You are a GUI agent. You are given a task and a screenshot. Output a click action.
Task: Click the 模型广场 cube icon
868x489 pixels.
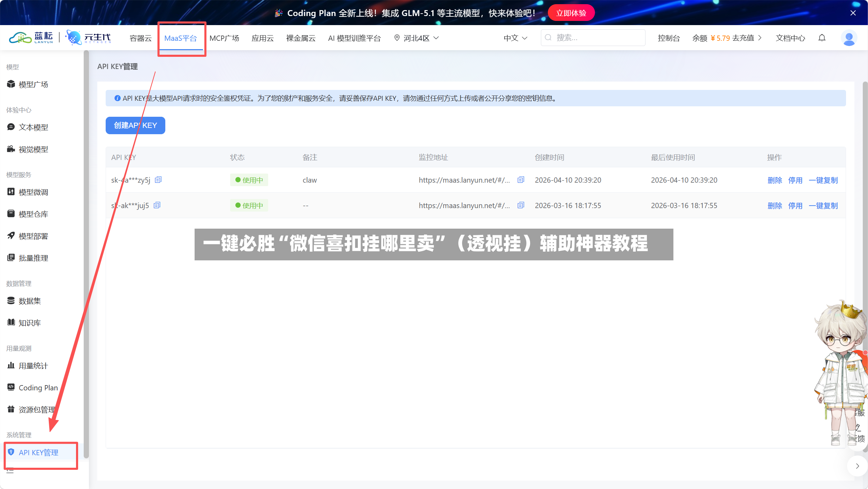[11, 84]
